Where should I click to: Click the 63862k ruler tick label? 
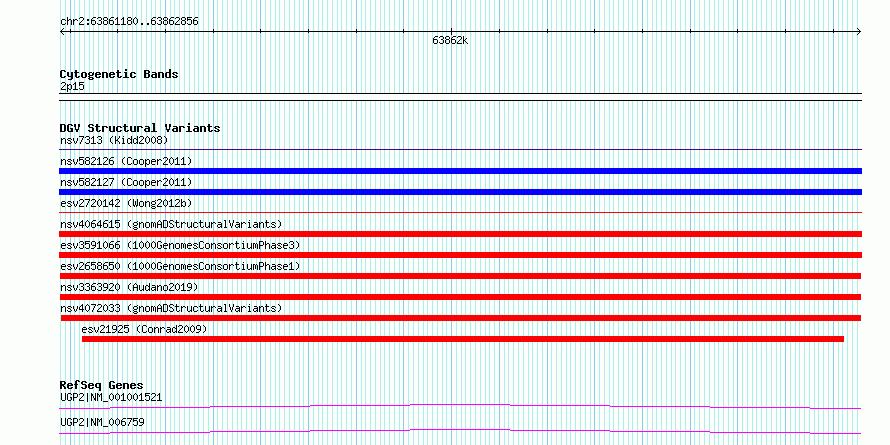pyautogui.click(x=450, y=41)
